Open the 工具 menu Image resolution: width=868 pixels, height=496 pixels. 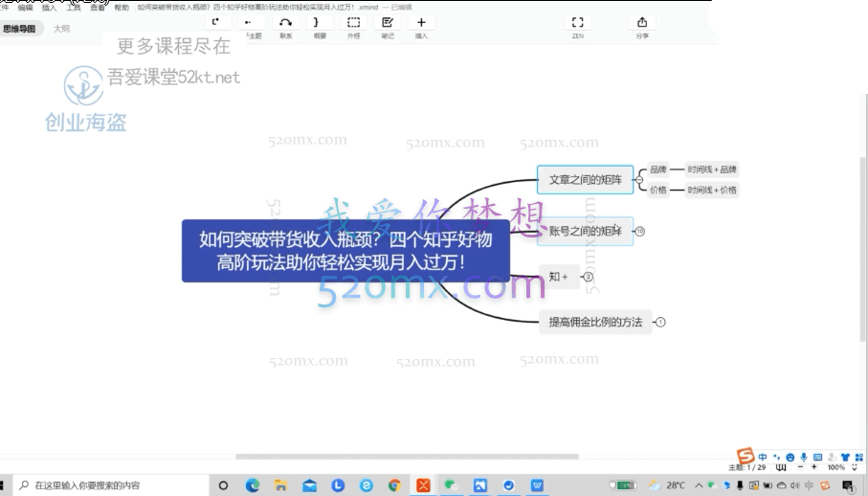(x=73, y=8)
